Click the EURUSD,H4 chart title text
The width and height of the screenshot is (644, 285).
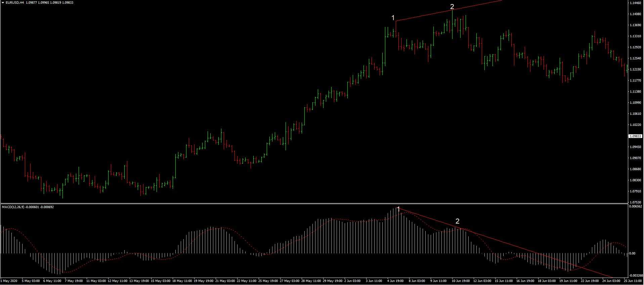[x=15, y=3]
